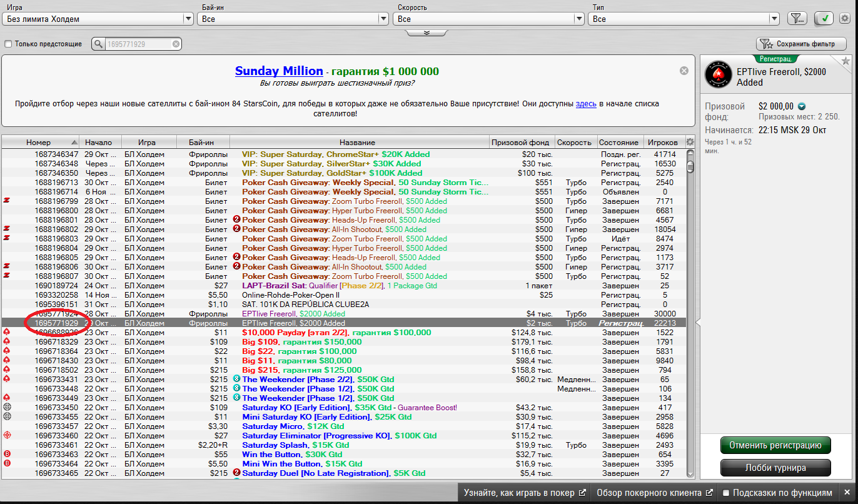Clear the tournament search field text

[176, 44]
